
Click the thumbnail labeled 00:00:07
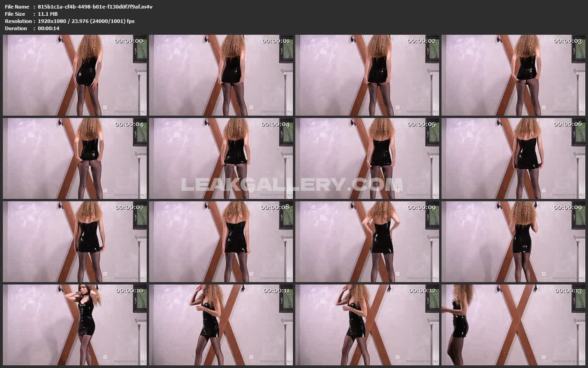point(75,242)
